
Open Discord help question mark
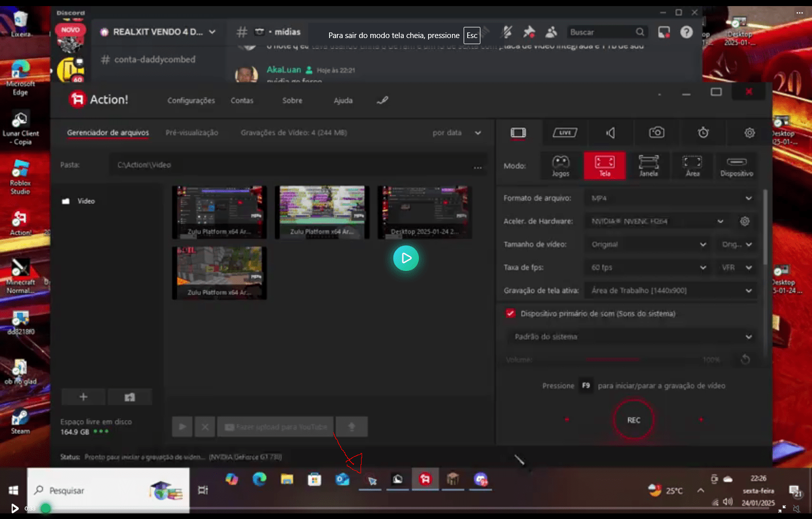[x=687, y=32]
